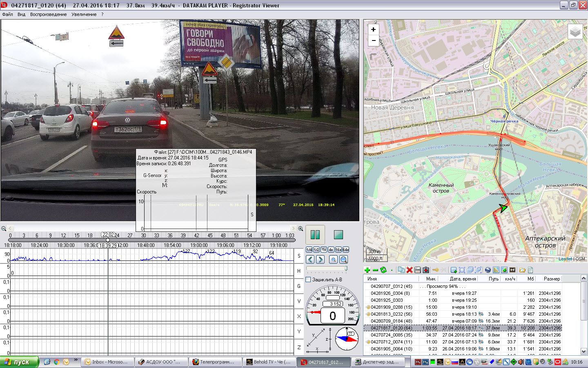Delete entry with the red X icon
The width and height of the screenshot is (588, 368).
click(409, 270)
